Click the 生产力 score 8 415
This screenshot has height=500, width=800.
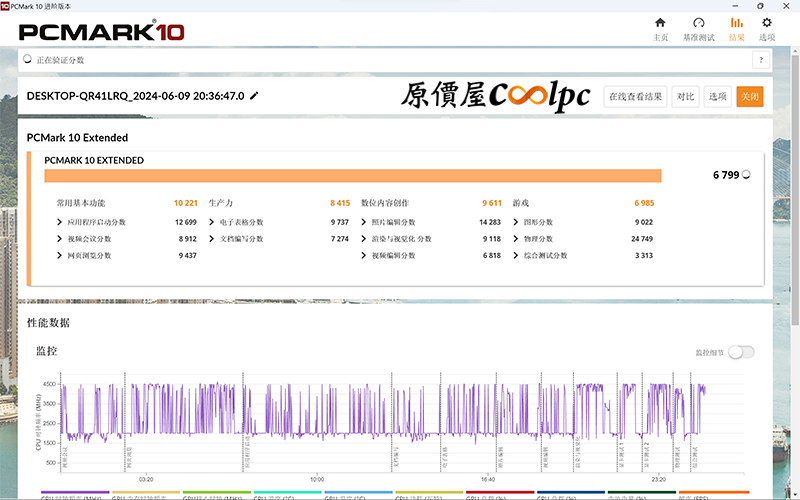tap(340, 203)
